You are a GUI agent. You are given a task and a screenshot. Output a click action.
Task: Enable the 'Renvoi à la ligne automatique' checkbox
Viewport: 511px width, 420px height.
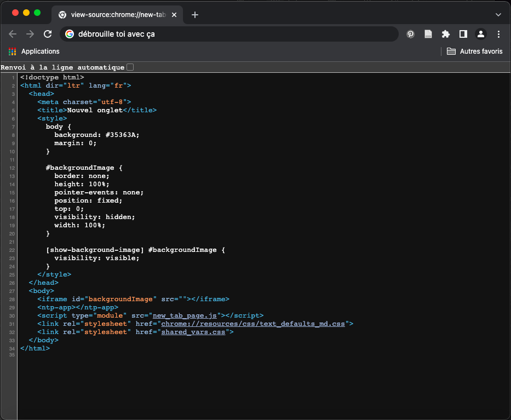click(130, 67)
